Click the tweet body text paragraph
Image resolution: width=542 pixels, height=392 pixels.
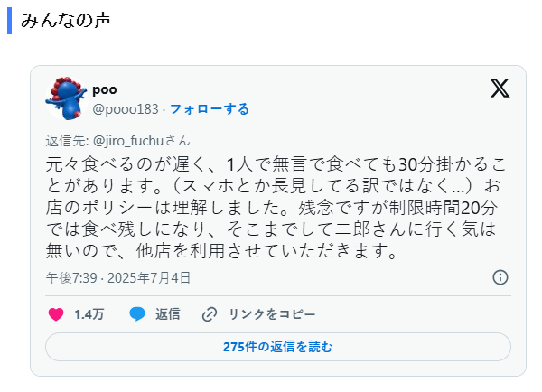click(x=271, y=206)
